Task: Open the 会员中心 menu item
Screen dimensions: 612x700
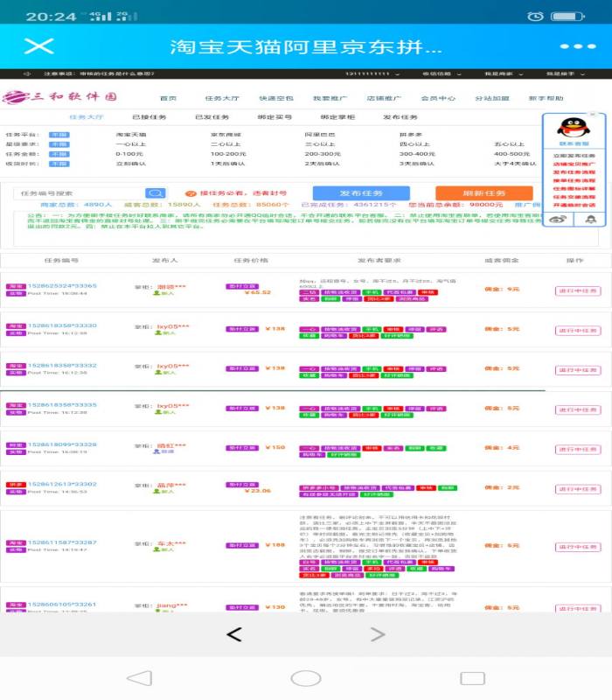Action: click(x=437, y=98)
